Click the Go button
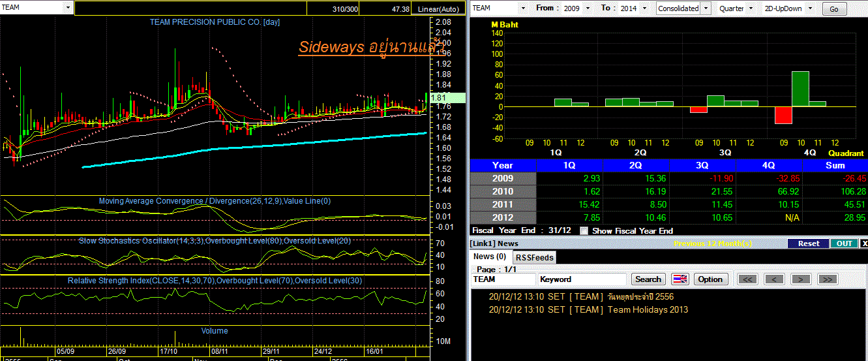Screen dimensions: 868x361 [x=834, y=9]
